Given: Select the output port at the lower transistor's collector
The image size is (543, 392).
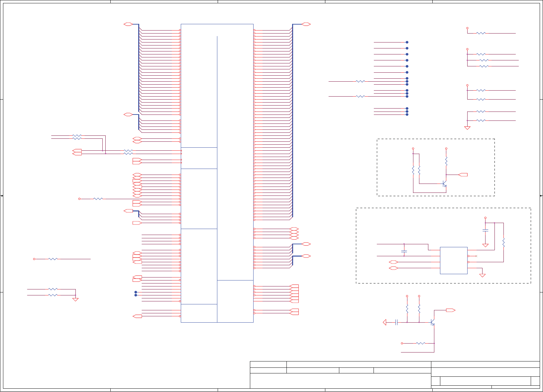Looking at the screenshot, I should coord(451,310).
